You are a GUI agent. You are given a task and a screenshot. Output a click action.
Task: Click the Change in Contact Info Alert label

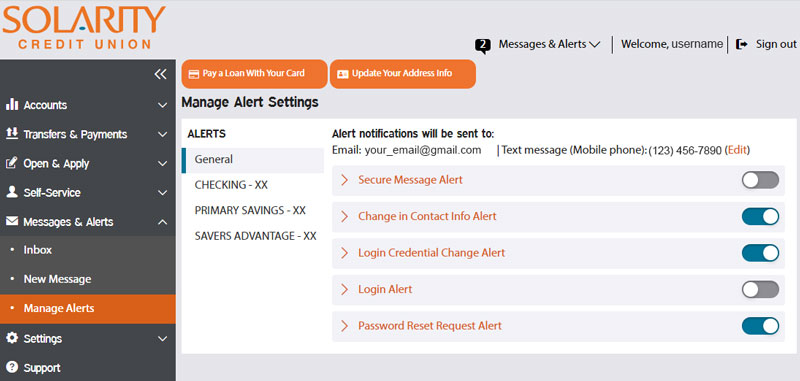click(427, 216)
